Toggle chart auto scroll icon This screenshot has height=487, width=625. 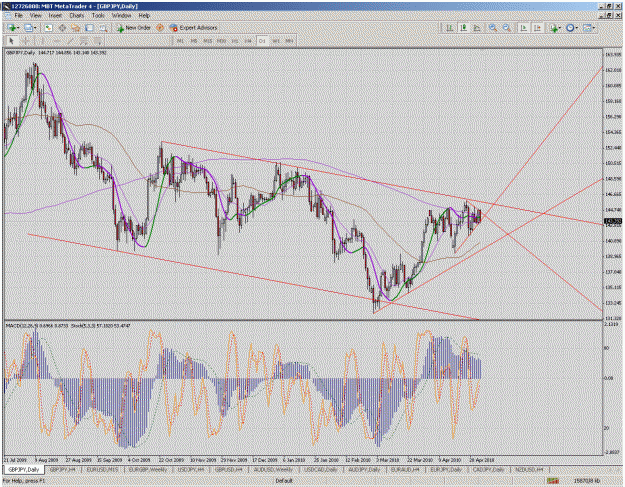click(524, 28)
